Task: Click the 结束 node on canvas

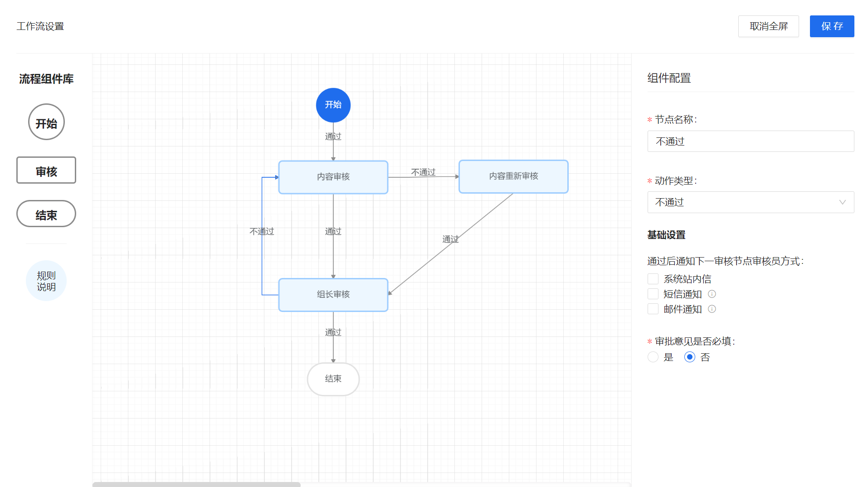Action: click(x=333, y=379)
